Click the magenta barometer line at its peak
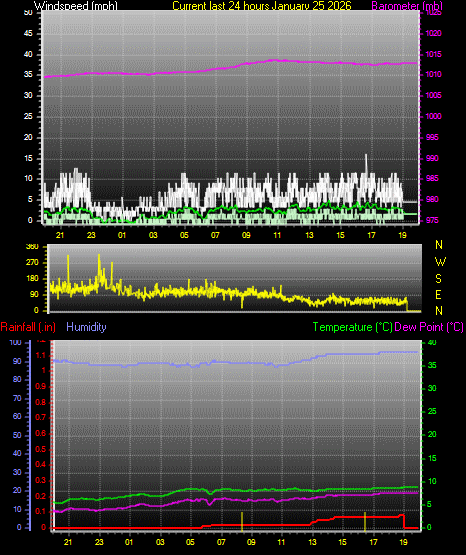Image resolution: width=466 pixels, height=555 pixels. point(274,60)
